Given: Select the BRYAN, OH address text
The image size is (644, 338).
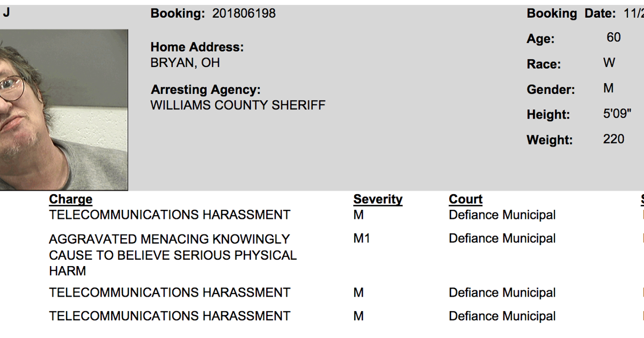Looking at the screenshot, I should click(x=185, y=63).
